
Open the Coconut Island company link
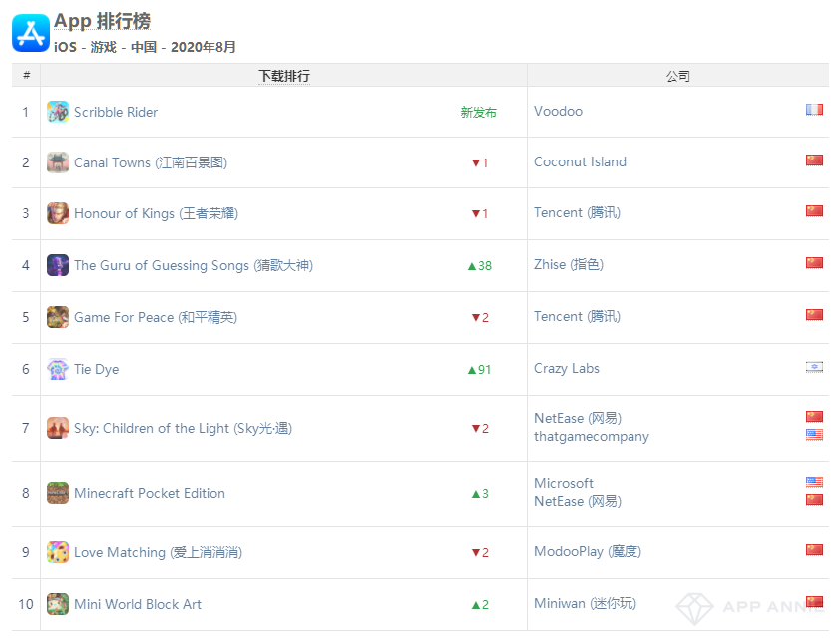coord(580,161)
